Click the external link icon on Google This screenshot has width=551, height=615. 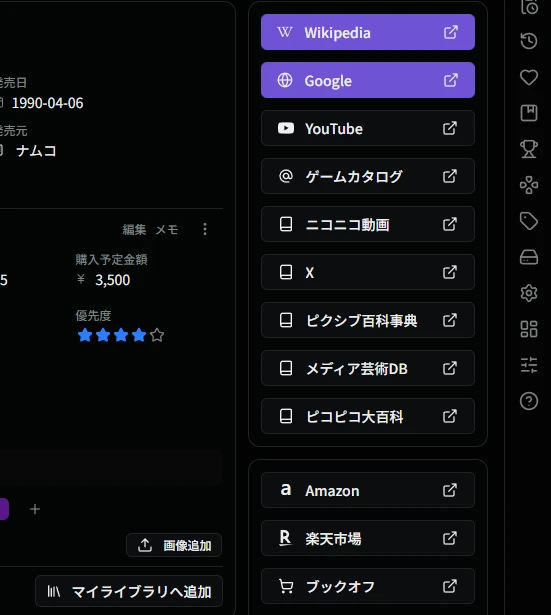[451, 80]
